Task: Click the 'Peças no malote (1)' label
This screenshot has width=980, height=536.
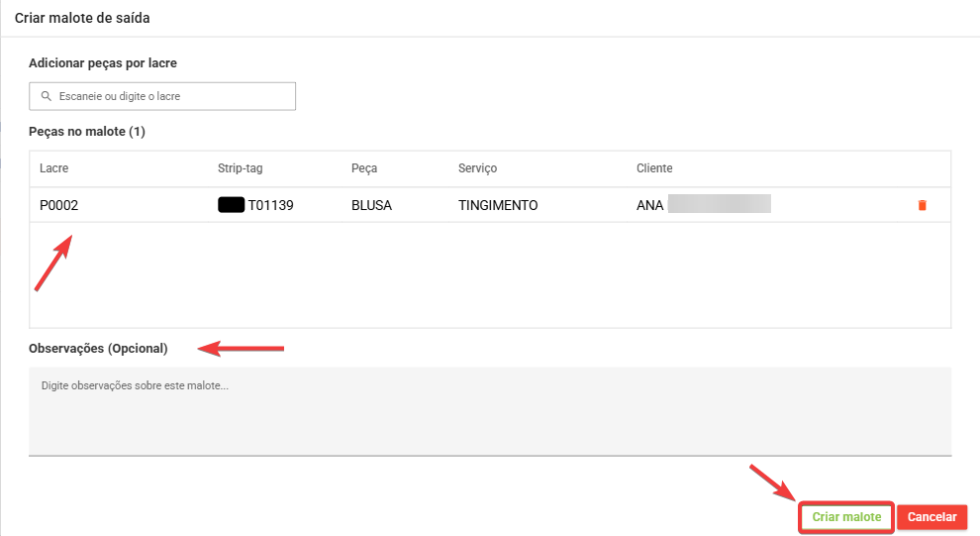Action: coord(87,131)
